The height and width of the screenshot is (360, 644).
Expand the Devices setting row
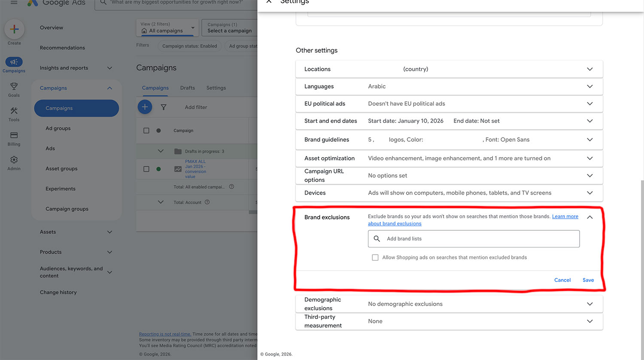click(589, 193)
